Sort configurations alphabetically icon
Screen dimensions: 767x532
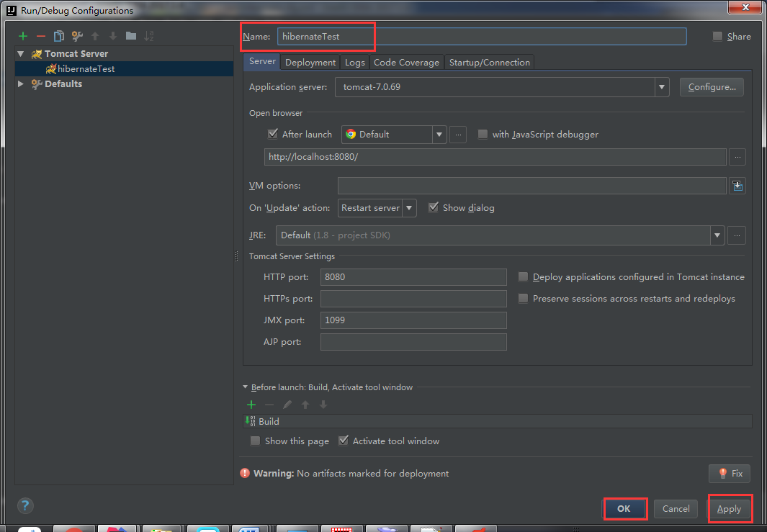[148, 36]
